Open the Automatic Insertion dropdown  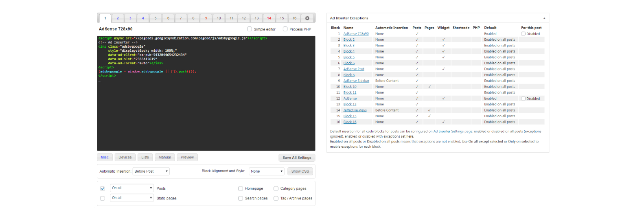tap(151, 171)
